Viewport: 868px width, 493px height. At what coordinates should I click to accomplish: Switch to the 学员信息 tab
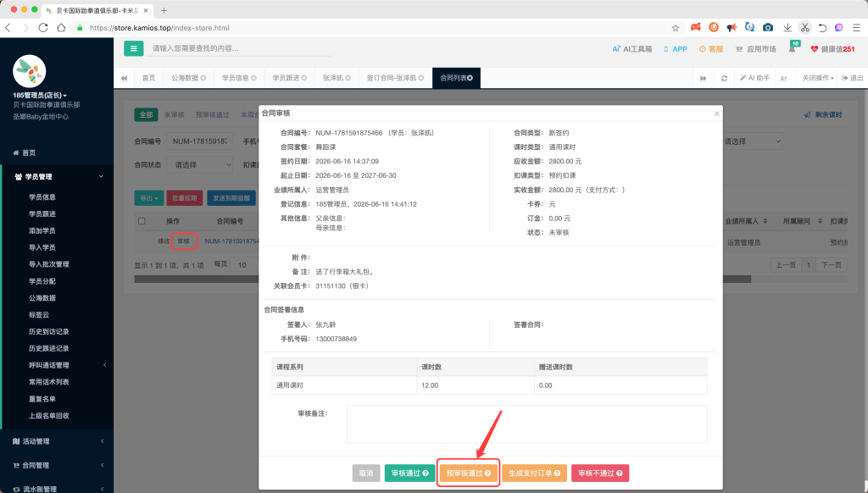[238, 78]
